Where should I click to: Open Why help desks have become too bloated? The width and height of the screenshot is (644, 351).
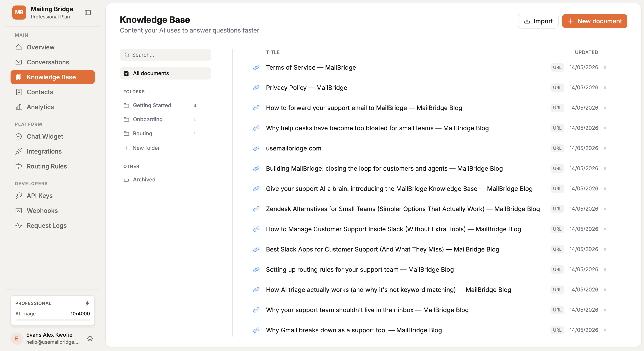377,128
